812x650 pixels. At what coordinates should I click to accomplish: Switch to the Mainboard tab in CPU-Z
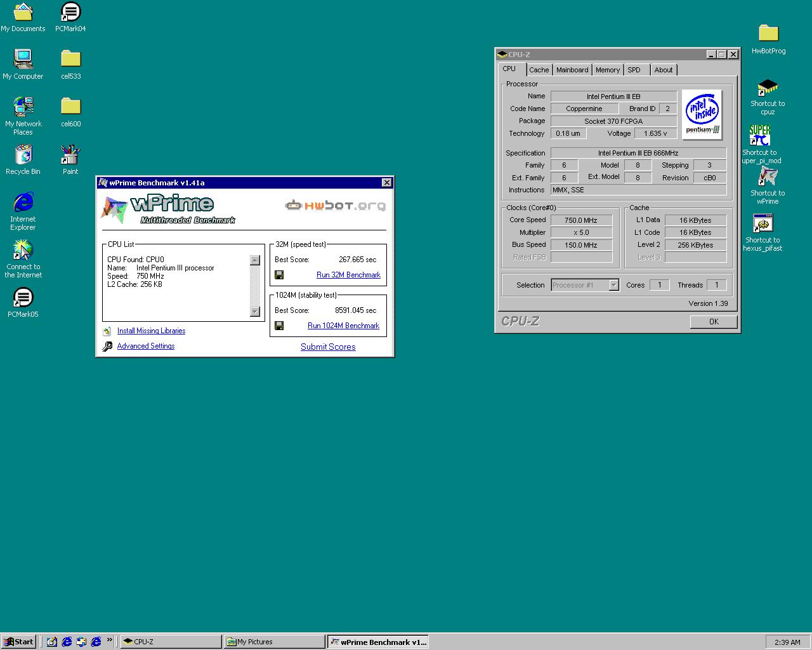[572, 70]
